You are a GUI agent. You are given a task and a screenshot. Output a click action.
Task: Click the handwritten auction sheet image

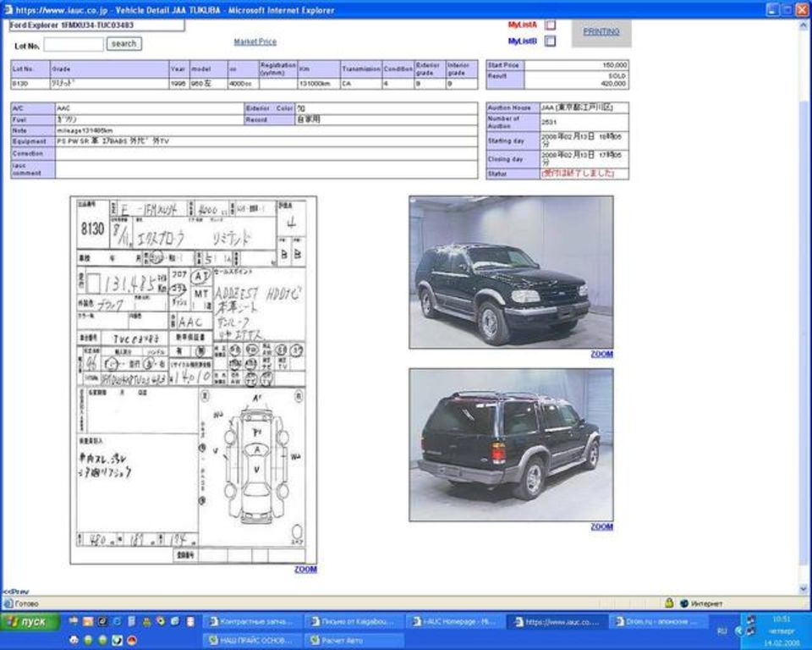193,380
